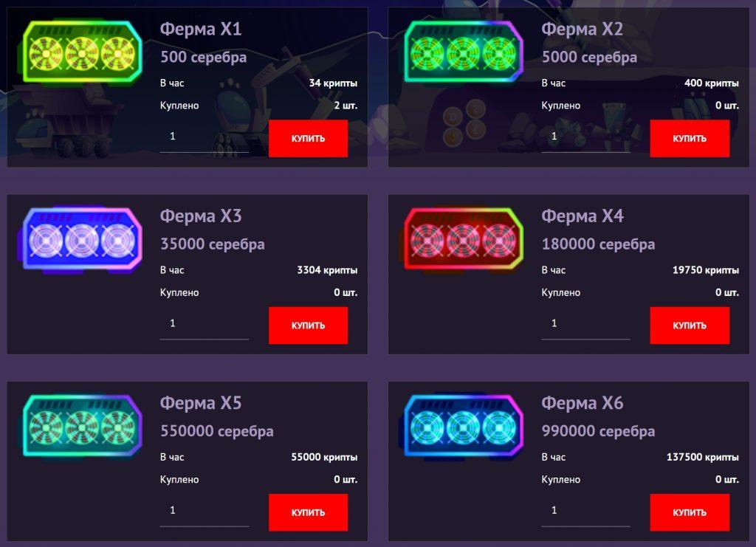Image resolution: width=756 pixels, height=547 pixels.
Task: Buy Ферма X6 with the КУПИТЬ button
Action: (x=690, y=512)
